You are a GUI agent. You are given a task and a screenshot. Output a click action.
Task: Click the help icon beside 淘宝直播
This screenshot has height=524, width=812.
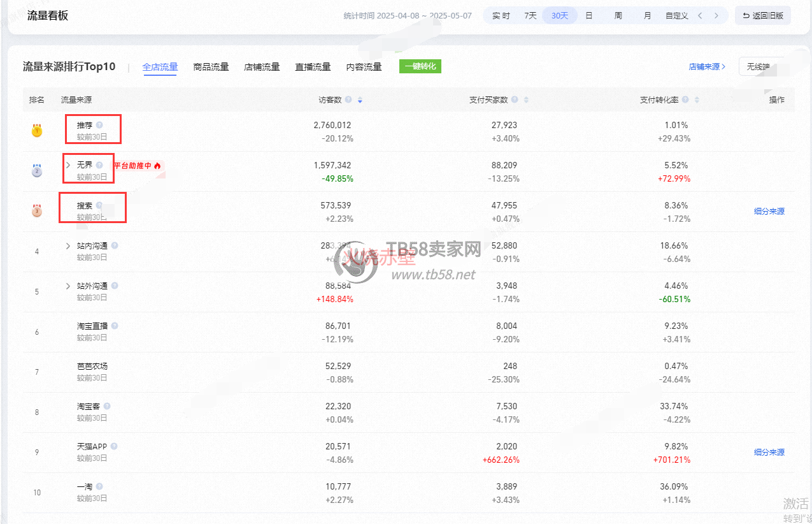click(115, 326)
